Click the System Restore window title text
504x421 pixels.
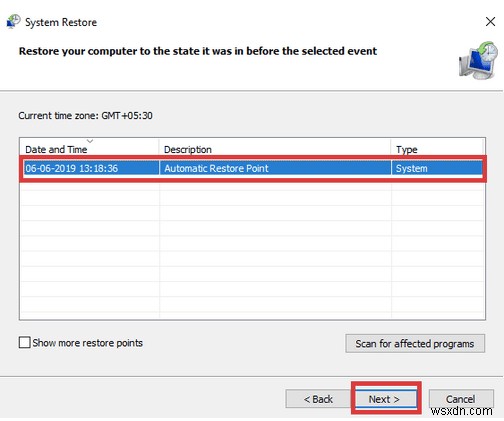pos(61,22)
